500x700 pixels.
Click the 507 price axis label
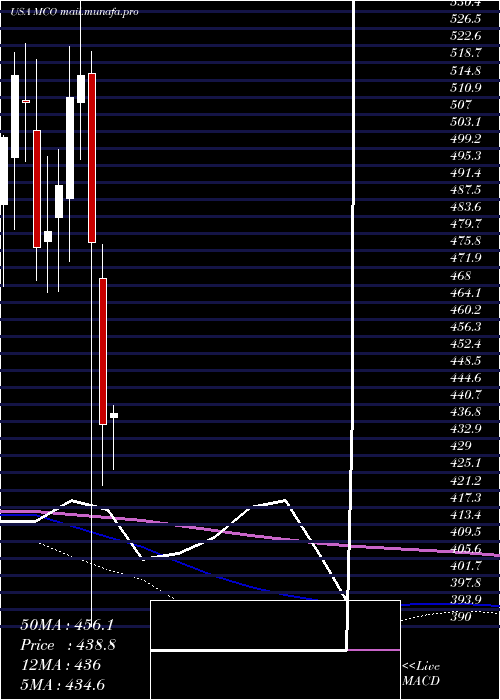(461, 104)
